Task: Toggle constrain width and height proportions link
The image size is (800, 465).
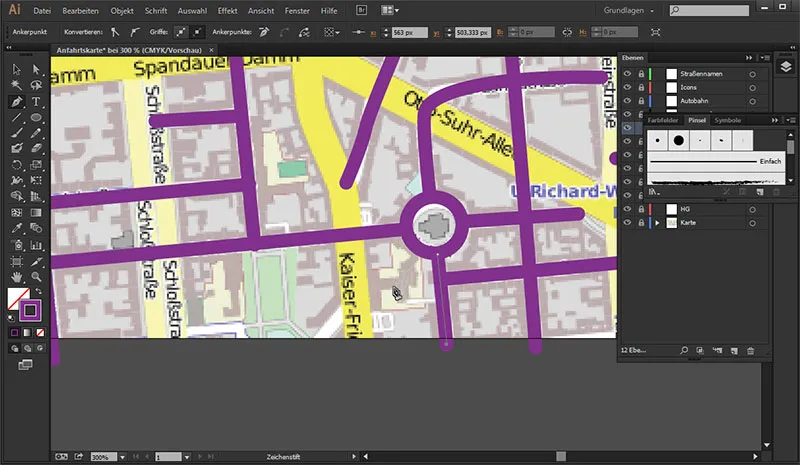Action: coord(567,32)
